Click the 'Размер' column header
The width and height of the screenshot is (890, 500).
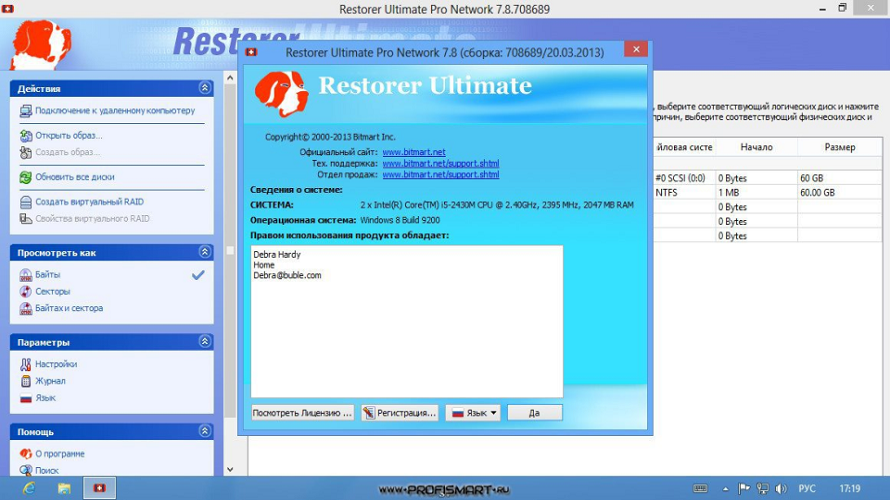tap(839, 148)
